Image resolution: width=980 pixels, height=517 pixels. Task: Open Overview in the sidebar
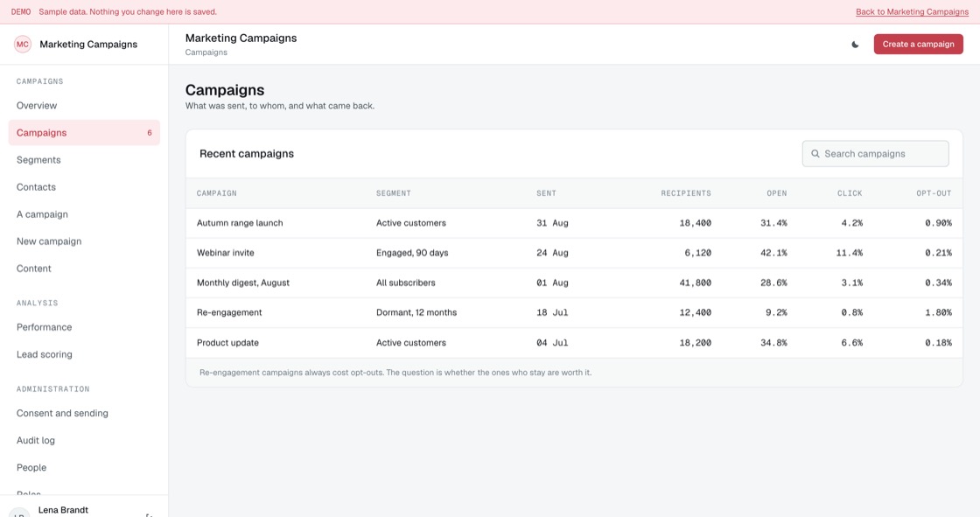click(84, 106)
